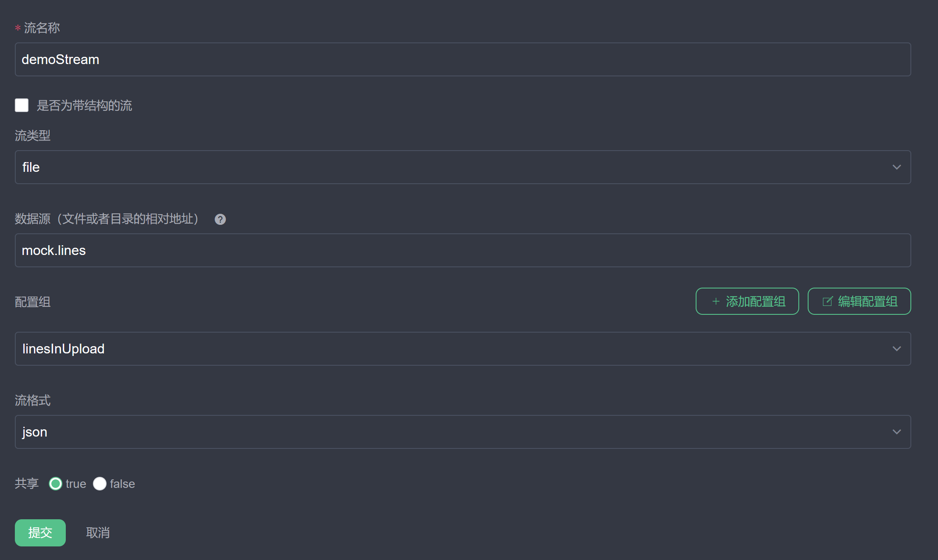Click the 是否为带结构的流 label text
Image resolution: width=938 pixels, height=560 pixels.
tap(84, 105)
